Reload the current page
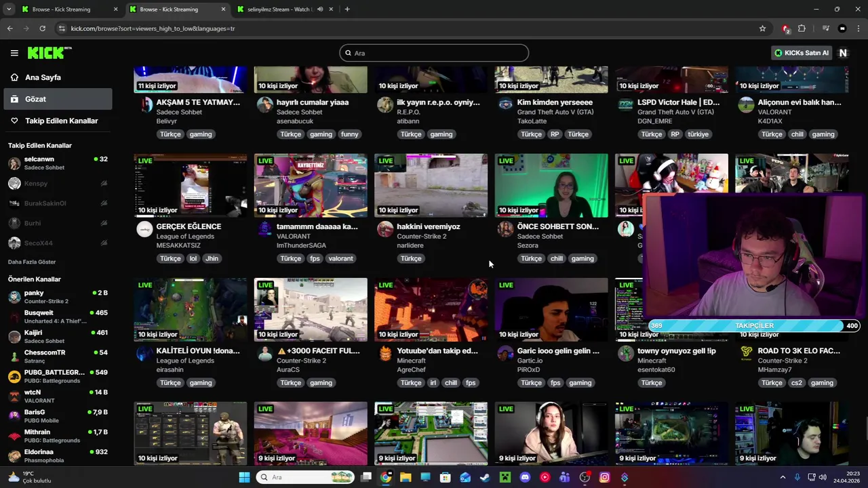The width and height of the screenshot is (868, 488). [42, 28]
